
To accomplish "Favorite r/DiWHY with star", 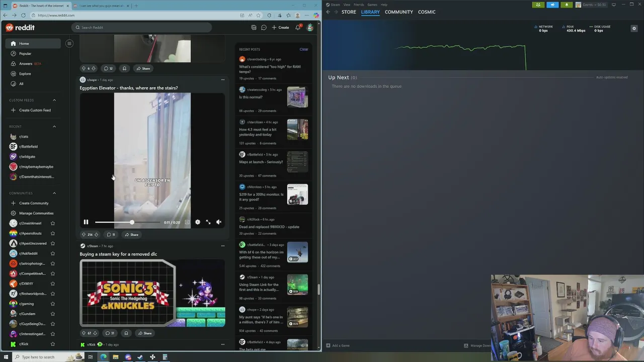I will coord(53,284).
